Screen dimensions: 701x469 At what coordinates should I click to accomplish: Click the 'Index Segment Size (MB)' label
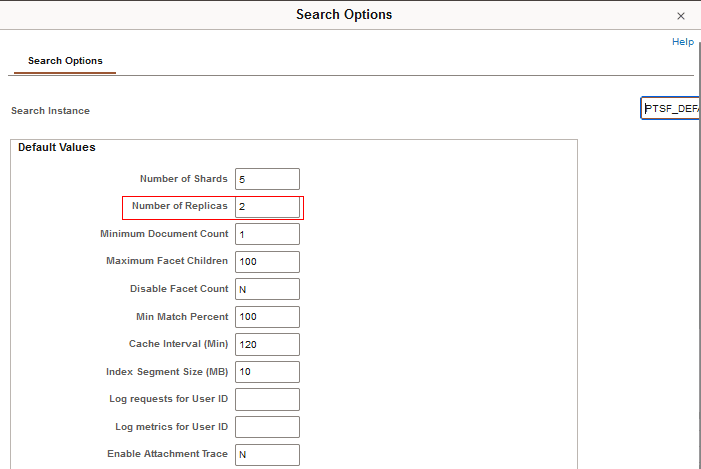tap(167, 372)
